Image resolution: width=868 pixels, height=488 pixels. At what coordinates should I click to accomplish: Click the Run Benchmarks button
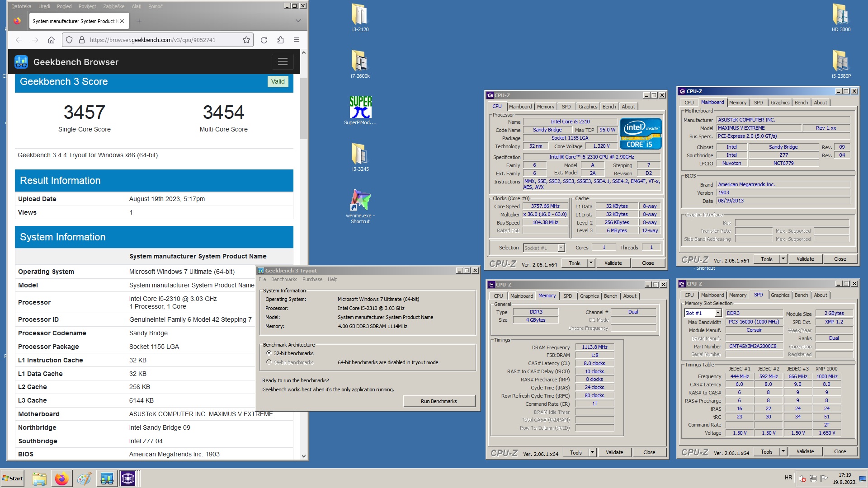(x=439, y=401)
